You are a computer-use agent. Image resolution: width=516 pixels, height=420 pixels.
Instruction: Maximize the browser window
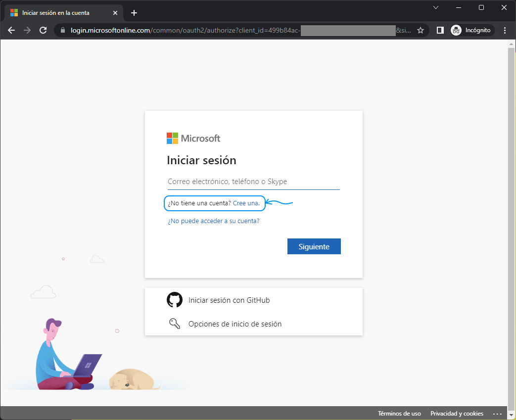(481, 7)
